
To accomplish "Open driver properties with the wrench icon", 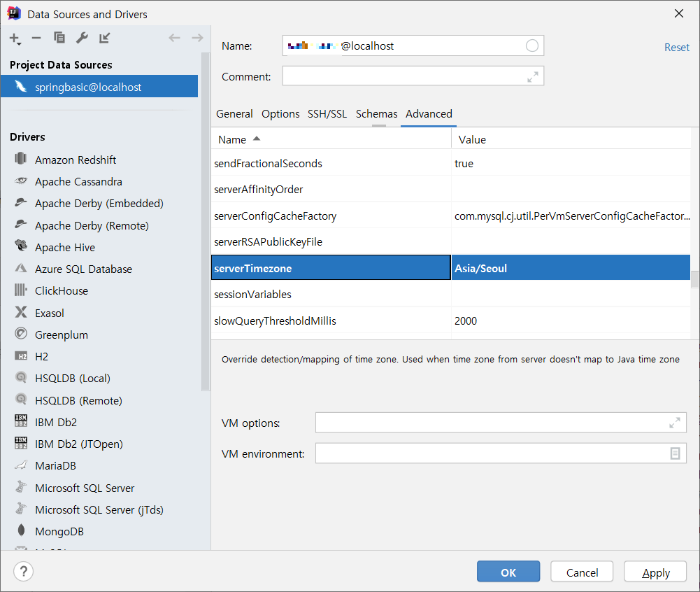I will tap(82, 38).
